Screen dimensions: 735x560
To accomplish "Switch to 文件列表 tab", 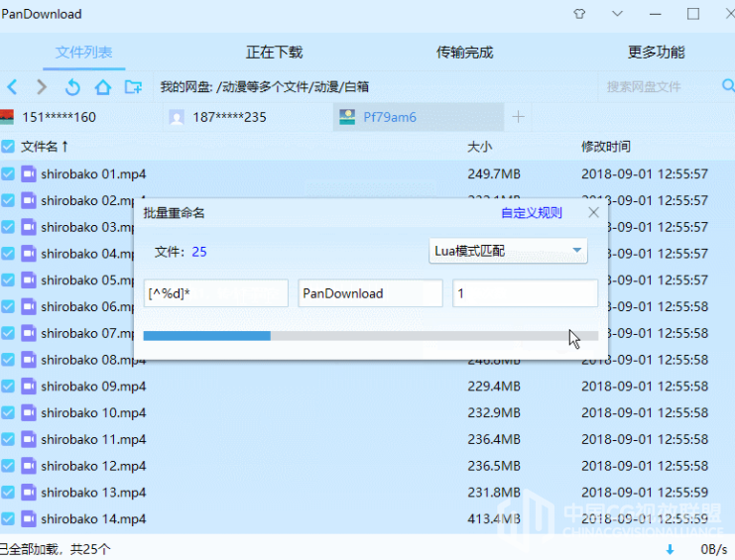I will [x=84, y=52].
